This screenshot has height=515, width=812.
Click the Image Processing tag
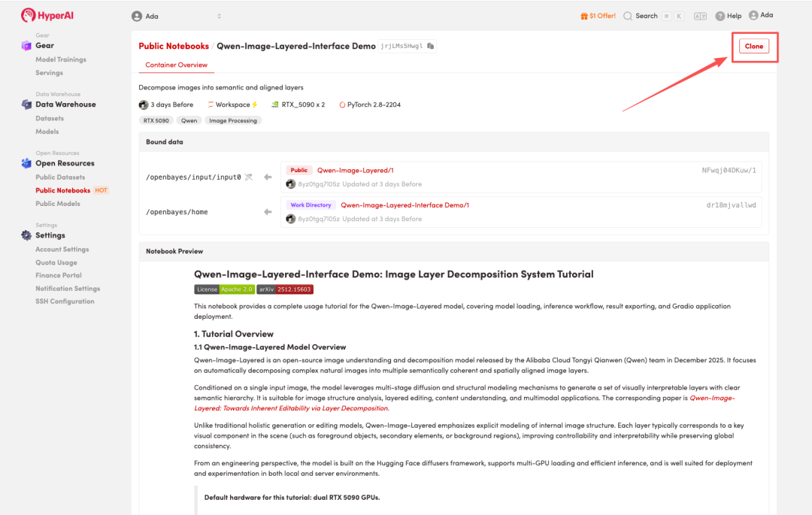(233, 120)
